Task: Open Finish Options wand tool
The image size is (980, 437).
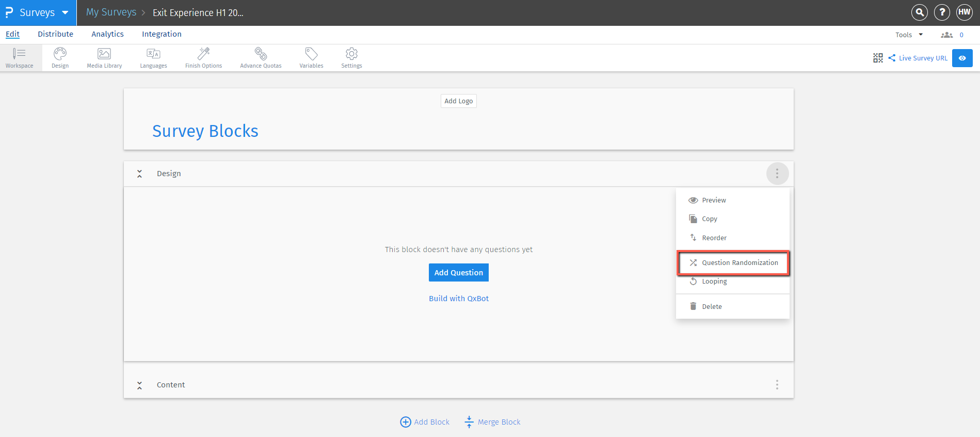Action: (203, 58)
